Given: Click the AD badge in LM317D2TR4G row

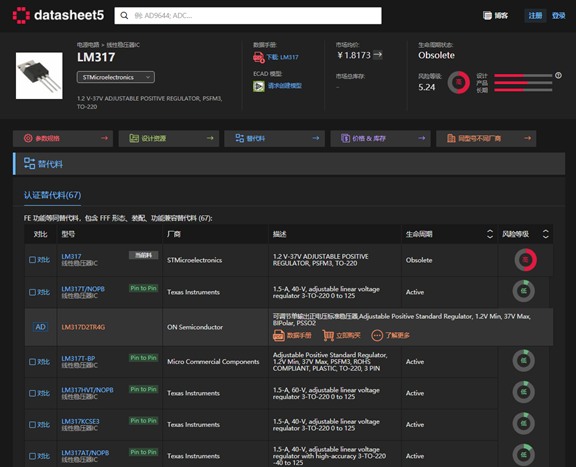Looking at the screenshot, I should coord(40,327).
